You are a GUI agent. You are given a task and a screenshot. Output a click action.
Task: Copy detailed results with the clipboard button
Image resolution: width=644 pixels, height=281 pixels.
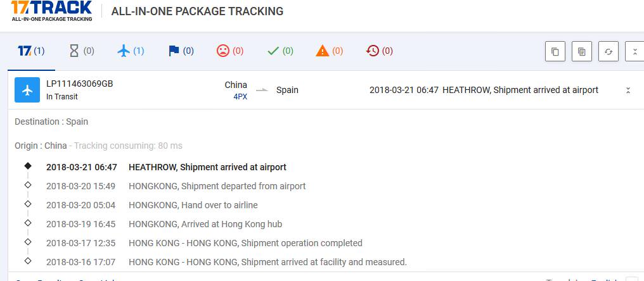tap(582, 52)
